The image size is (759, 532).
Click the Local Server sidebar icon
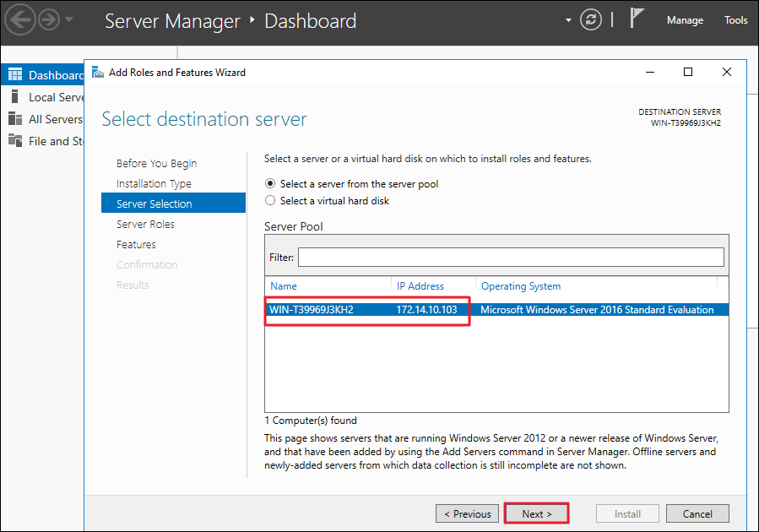coord(15,97)
